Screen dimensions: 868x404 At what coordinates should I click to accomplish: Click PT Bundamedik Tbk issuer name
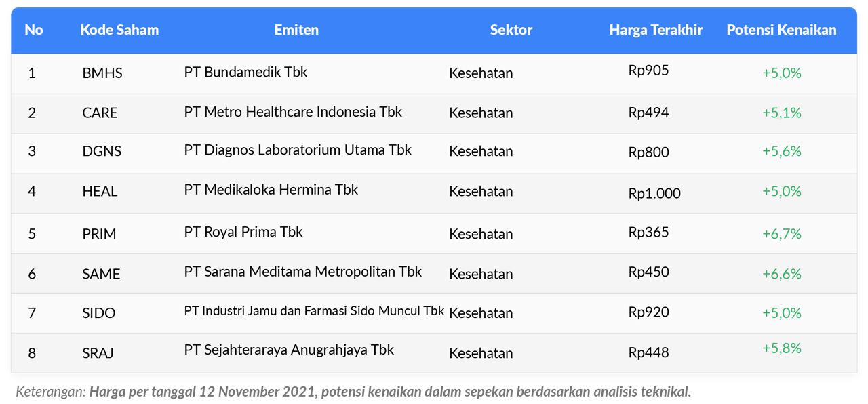(x=245, y=72)
